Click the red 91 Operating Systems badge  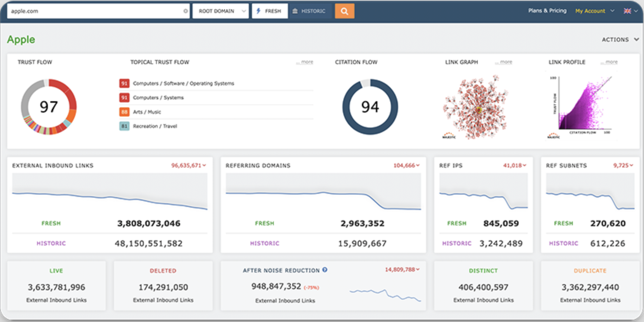124,83
